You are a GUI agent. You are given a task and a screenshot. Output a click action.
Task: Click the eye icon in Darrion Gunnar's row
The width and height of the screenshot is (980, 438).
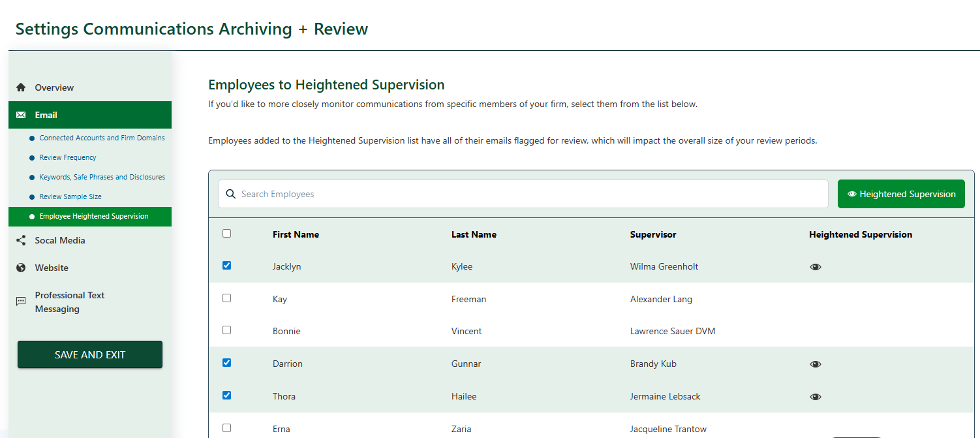(815, 364)
